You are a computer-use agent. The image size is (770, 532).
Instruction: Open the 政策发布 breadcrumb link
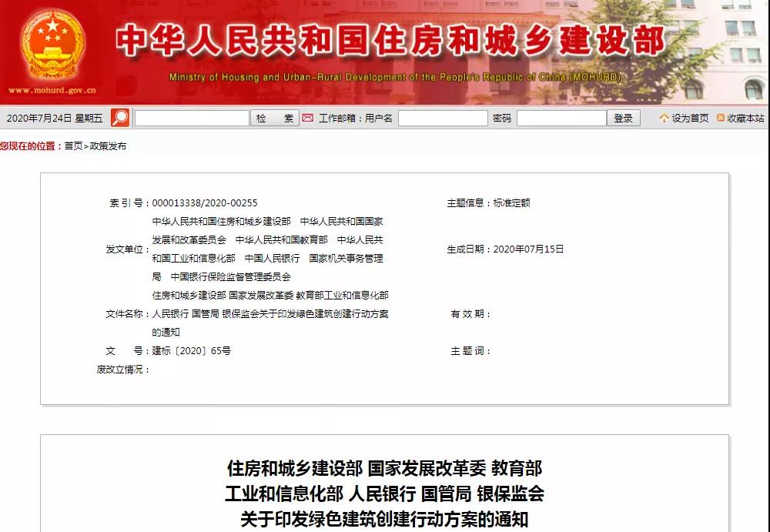click(x=108, y=146)
